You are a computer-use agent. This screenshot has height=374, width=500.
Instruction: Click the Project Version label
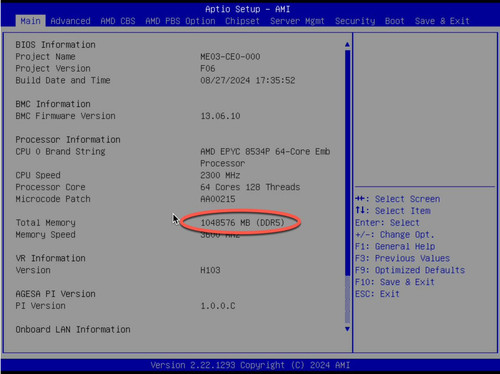tap(53, 68)
